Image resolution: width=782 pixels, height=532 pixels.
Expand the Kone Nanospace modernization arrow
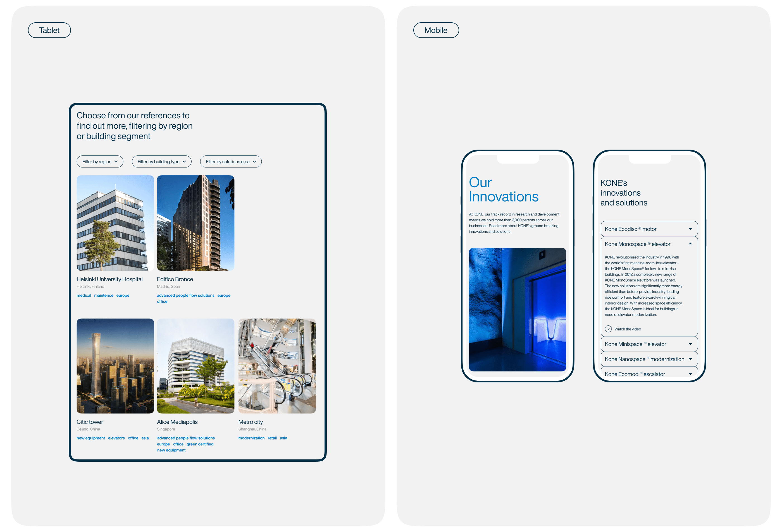[x=690, y=359]
